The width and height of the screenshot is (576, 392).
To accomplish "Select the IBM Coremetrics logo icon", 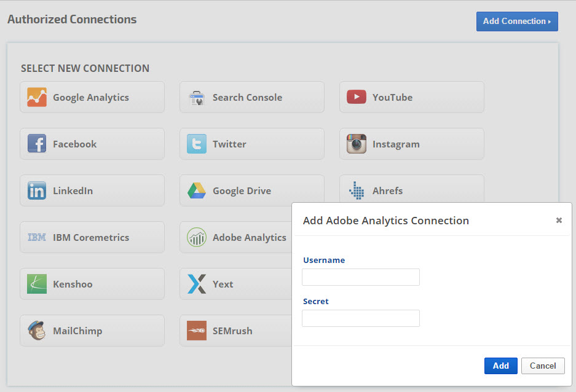I will click(37, 237).
